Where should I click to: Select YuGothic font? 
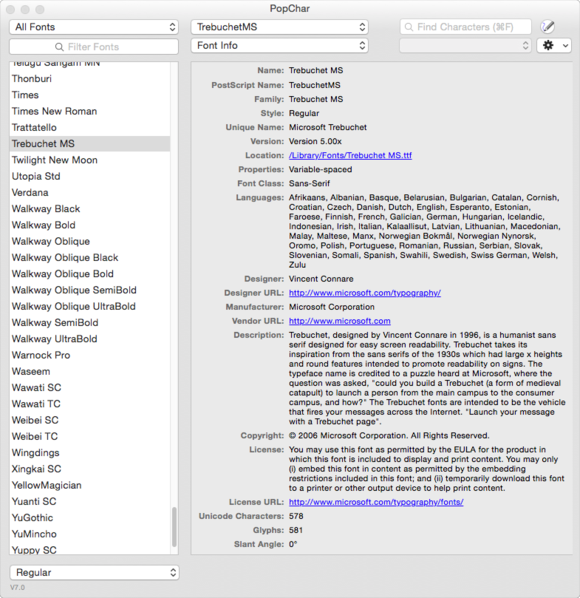[x=90, y=518]
